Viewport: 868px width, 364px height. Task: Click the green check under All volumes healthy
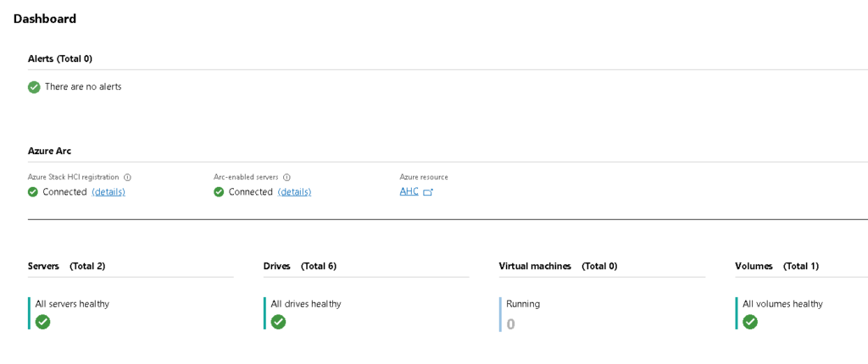[x=750, y=322]
